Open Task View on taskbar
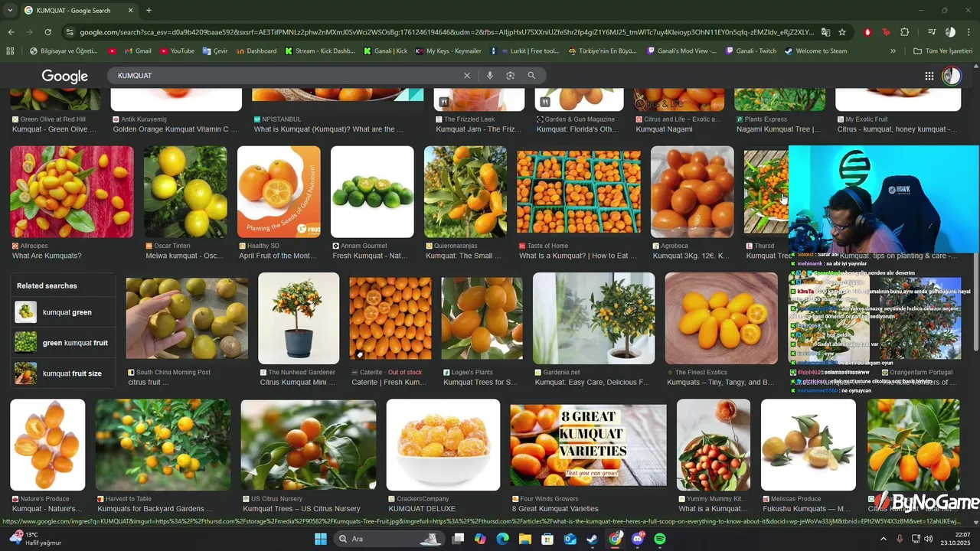This screenshot has height=551, width=980. tap(458, 539)
